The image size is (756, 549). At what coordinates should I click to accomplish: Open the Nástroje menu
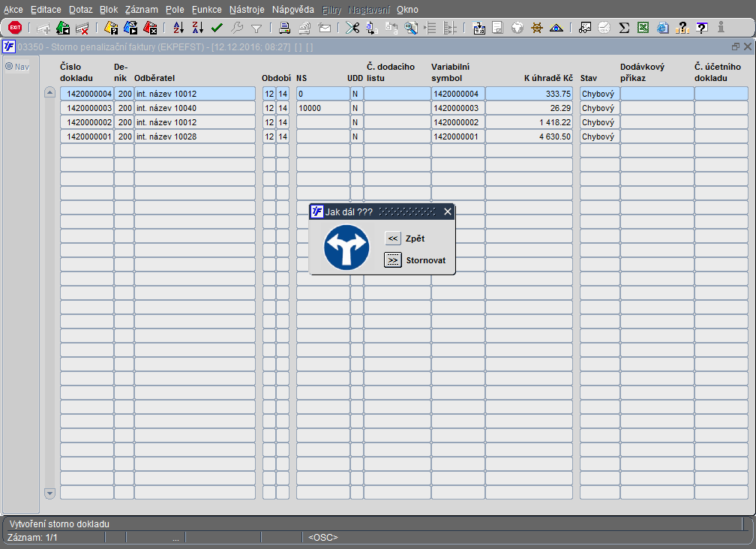247,10
